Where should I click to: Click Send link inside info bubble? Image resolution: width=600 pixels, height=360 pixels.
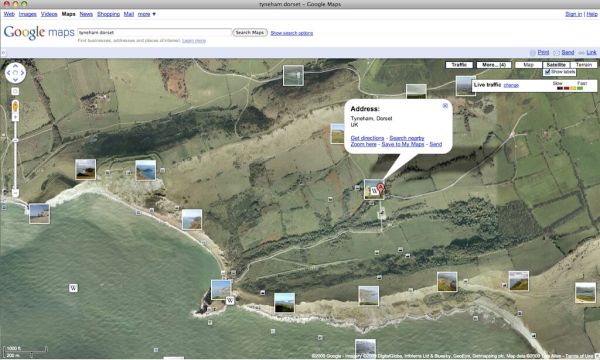(x=435, y=144)
